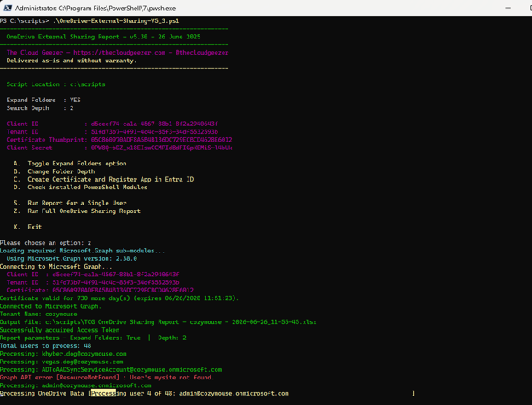Minimize the pwsh.exe window
The height and width of the screenshot is (405, 532).
click(507, 8)
